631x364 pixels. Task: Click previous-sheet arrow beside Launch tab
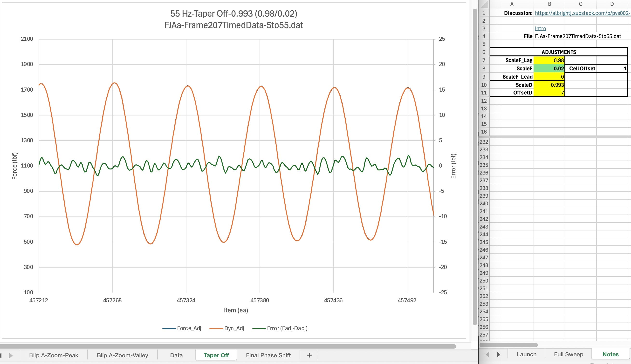tap(487, 355)
